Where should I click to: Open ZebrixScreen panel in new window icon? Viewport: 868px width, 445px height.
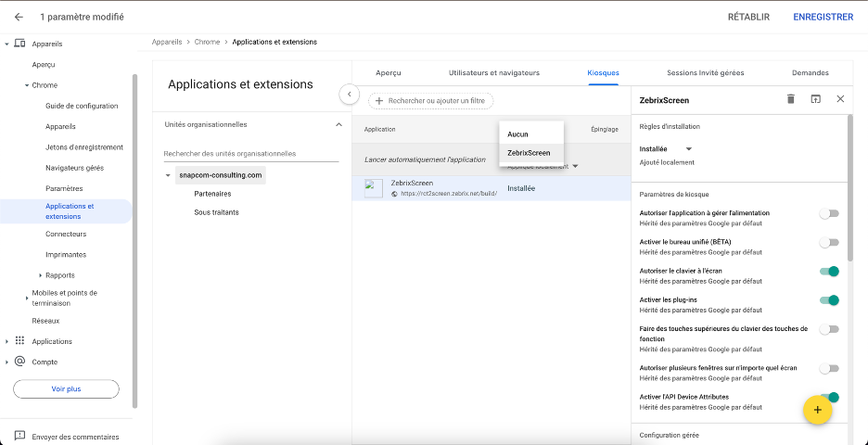point(815,99)
